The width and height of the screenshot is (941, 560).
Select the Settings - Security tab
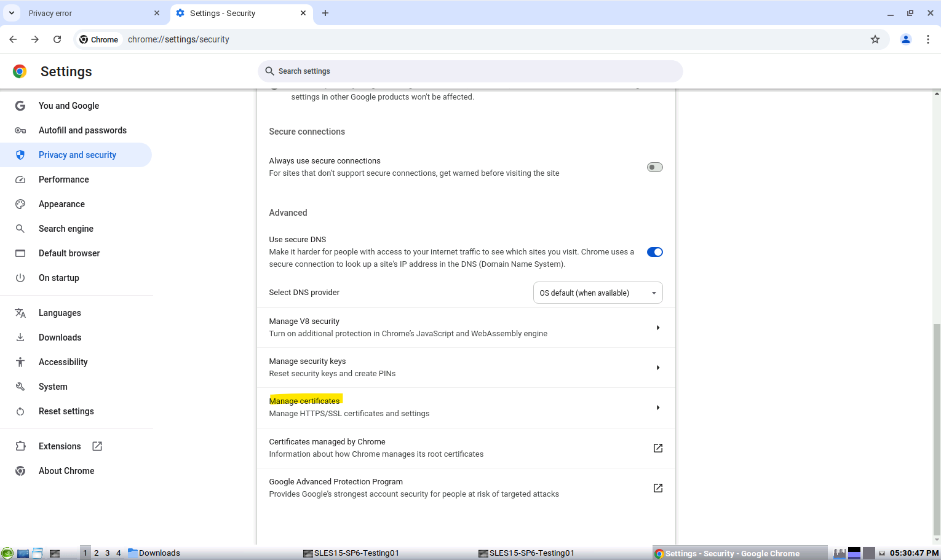(x=241, y=13)
